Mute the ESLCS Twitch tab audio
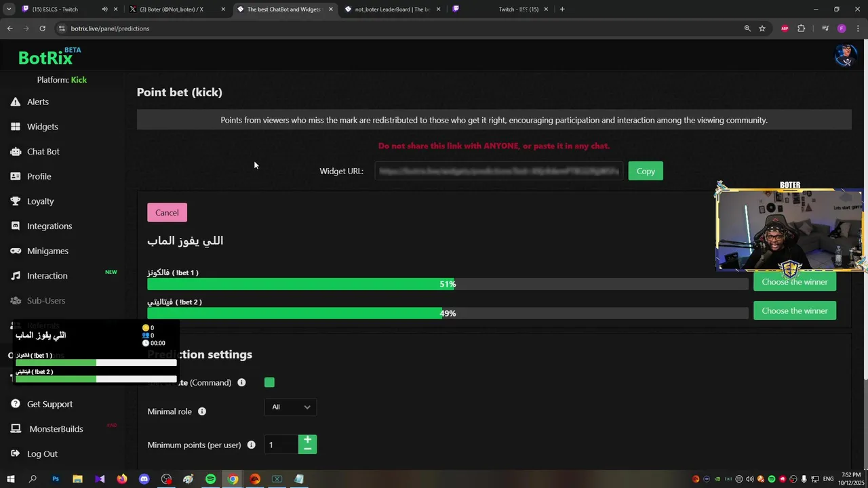 point(104,9)
